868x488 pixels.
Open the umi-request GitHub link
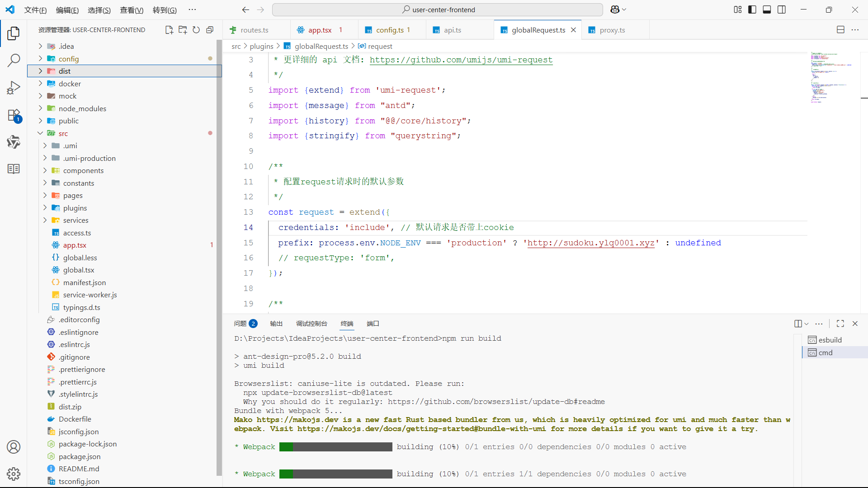[x=461, y=60]
